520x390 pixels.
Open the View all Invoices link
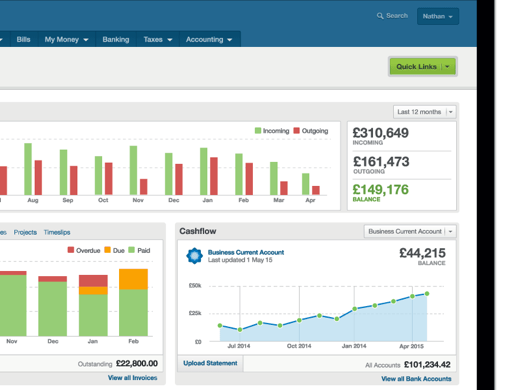tap(132, 378)
